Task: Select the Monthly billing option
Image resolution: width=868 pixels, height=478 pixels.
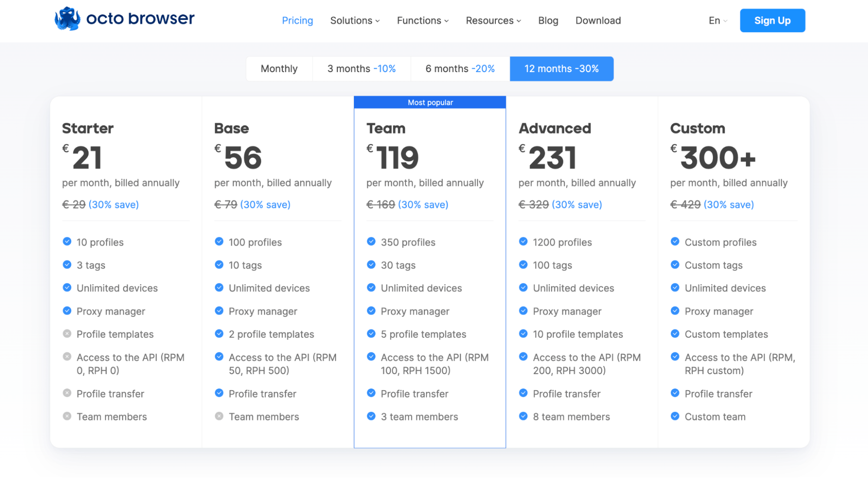Action: tap(279, 68)
